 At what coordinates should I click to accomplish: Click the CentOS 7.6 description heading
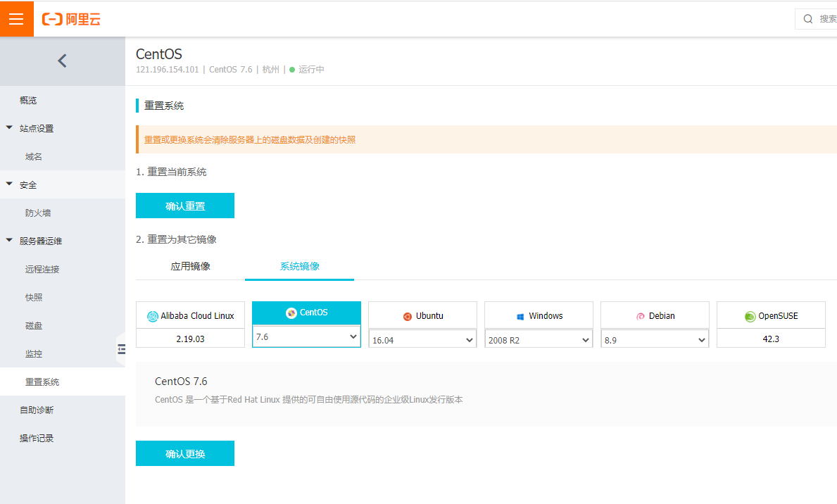click(181, 382)
